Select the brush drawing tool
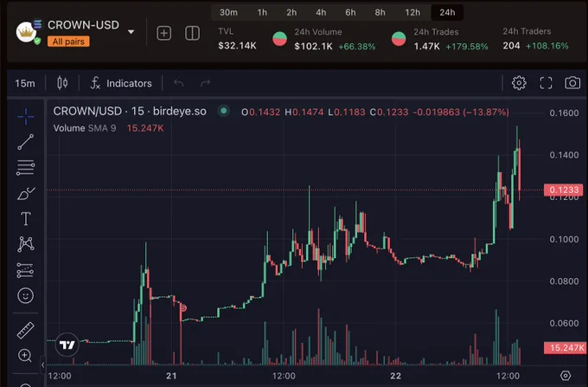 click(25, 193)
